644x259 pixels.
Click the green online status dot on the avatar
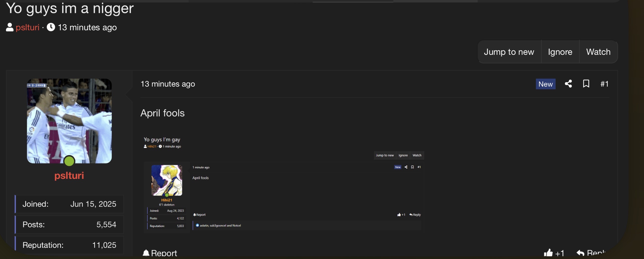pos(69,161)
